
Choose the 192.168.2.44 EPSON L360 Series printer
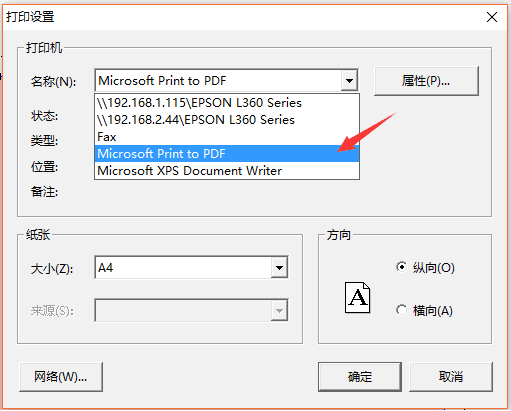[x=227, y=120]
